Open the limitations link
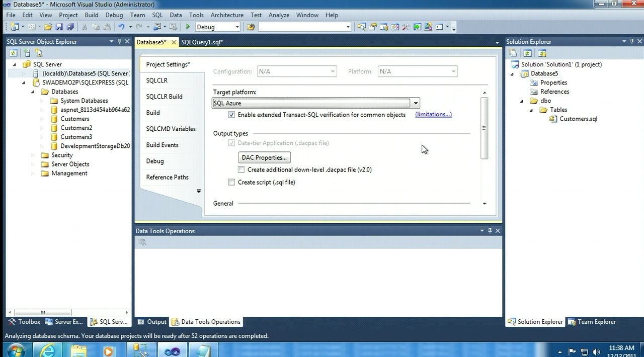This screenshot has height=357, width=644. pos(433,115)
